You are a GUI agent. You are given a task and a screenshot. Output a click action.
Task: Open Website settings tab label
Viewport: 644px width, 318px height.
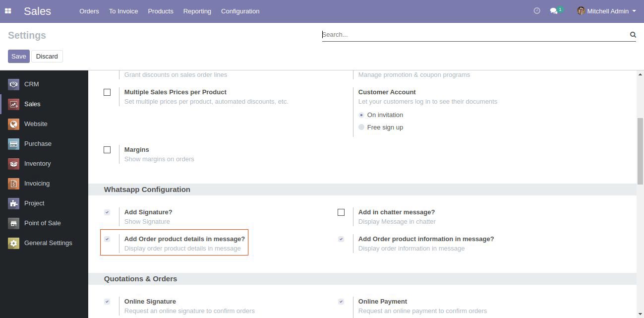(36, 124)
